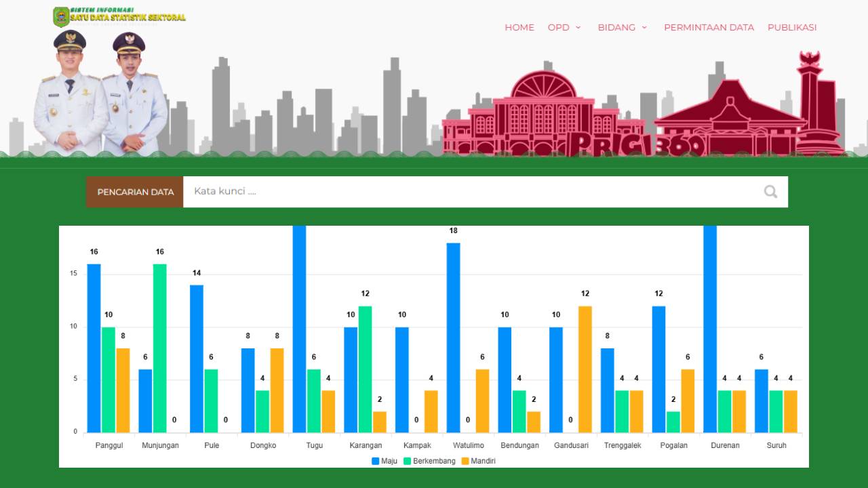Click Pule's blue Maju bar labeled 14
The image size is (868, 488).
click(197, 359)
